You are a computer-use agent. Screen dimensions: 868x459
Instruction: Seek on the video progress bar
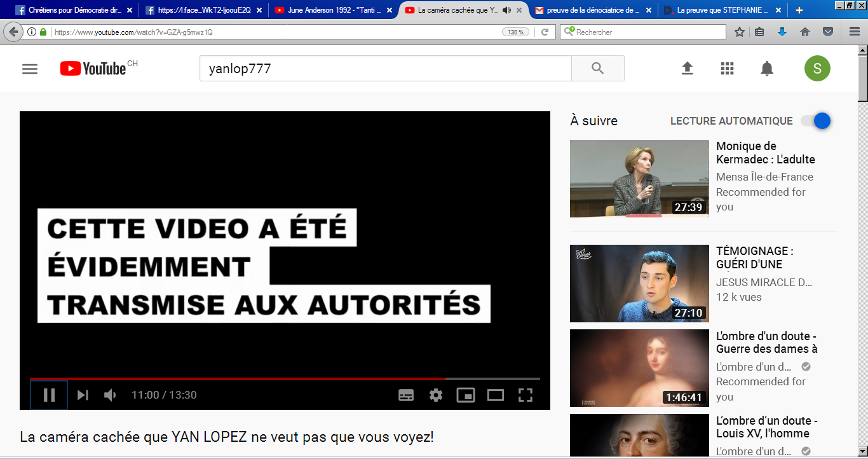[x=285, y=379]
